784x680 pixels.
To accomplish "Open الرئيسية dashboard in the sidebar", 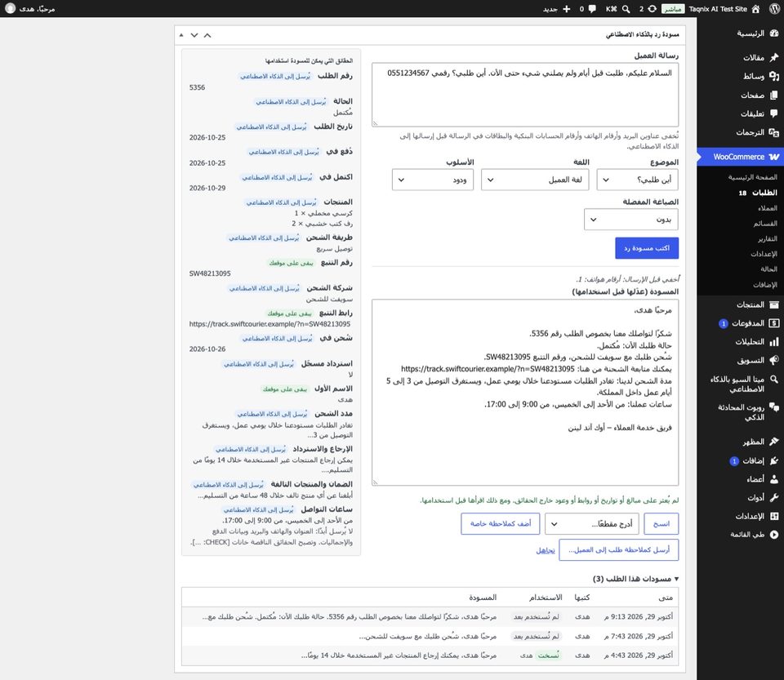I will (740, 33).
